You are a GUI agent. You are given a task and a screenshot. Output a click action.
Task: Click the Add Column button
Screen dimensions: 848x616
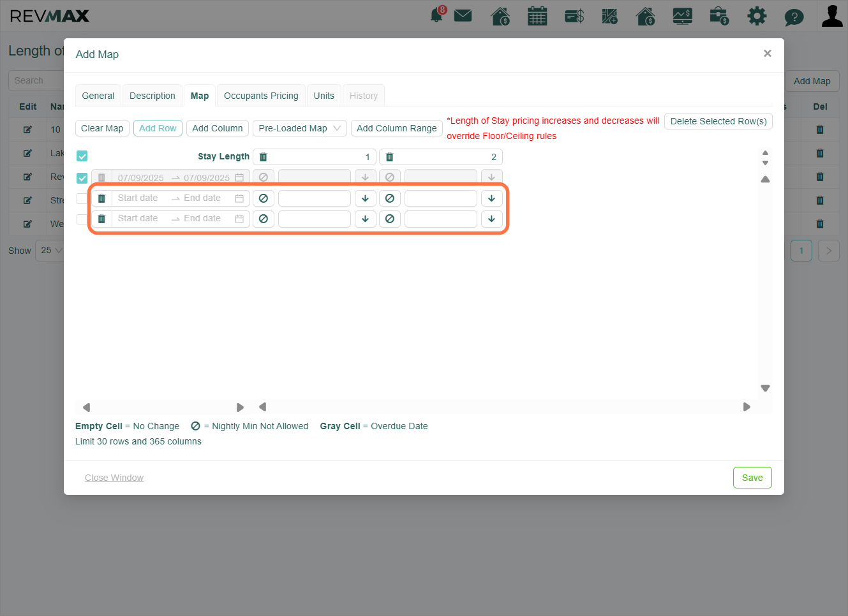[218, 128]
